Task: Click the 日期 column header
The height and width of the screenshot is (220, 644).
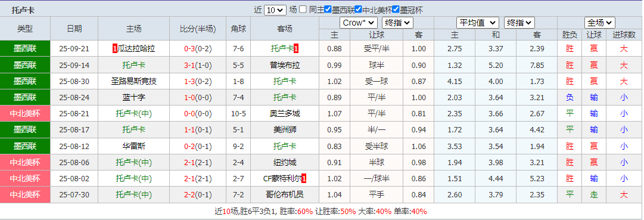Action: (74, 29)
